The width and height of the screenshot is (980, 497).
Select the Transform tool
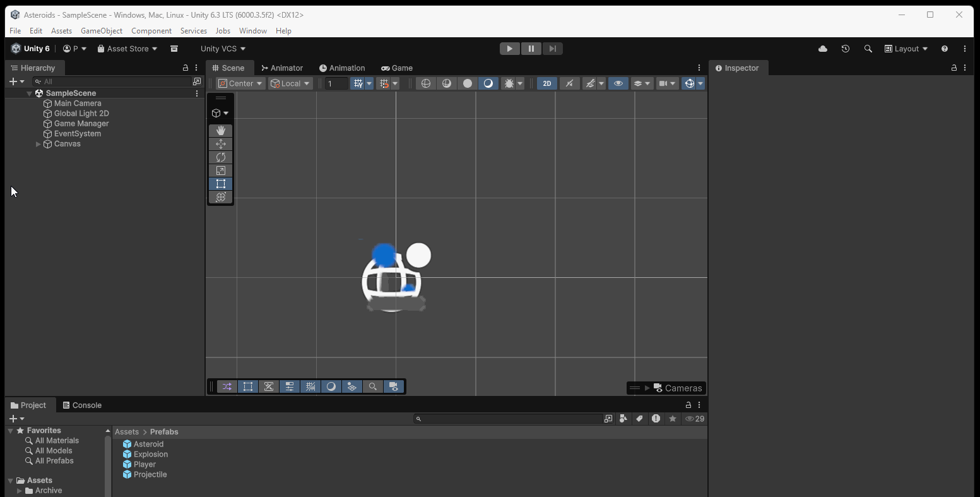click(x=220, y=197)
